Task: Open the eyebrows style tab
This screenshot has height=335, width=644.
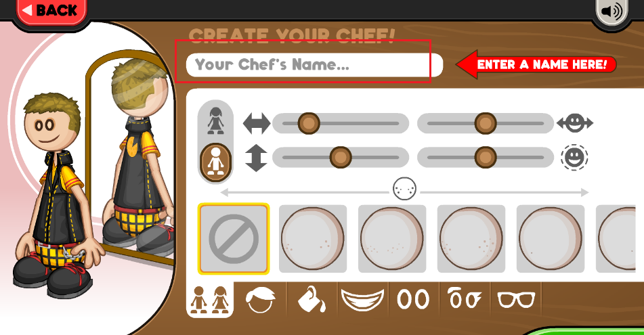Action: pos(465,299)
